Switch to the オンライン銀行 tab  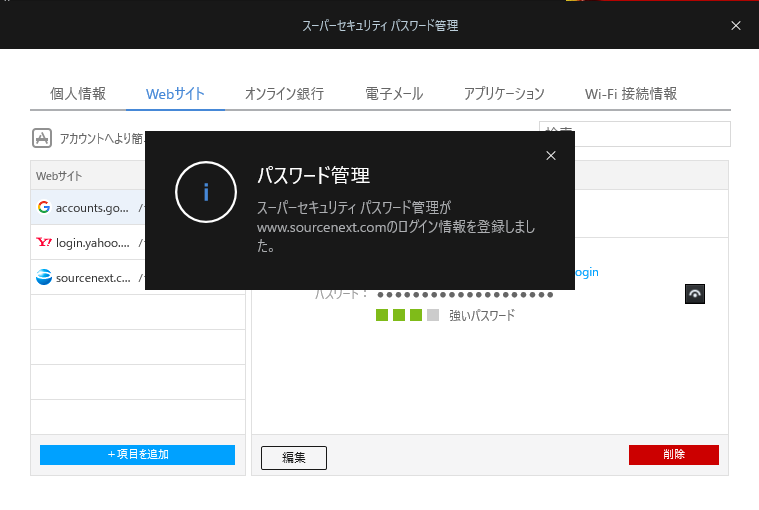point(284,94)
